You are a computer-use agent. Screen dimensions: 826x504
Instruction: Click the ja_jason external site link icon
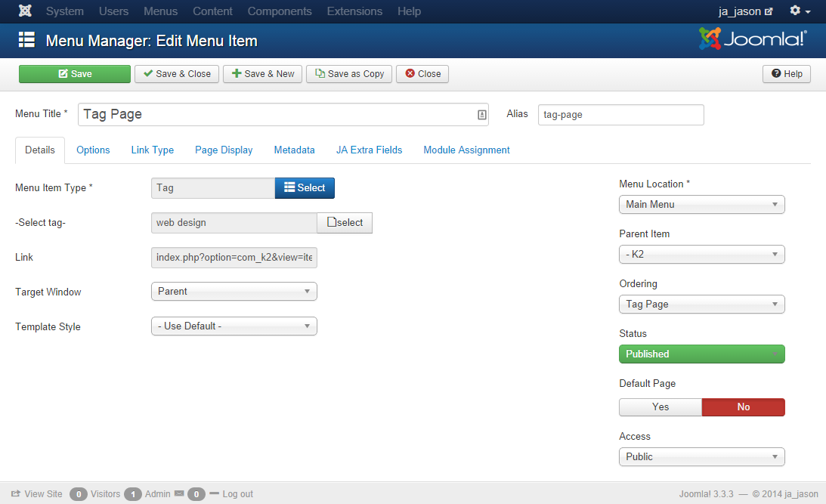pyautogui.click(x=769, y=12)
